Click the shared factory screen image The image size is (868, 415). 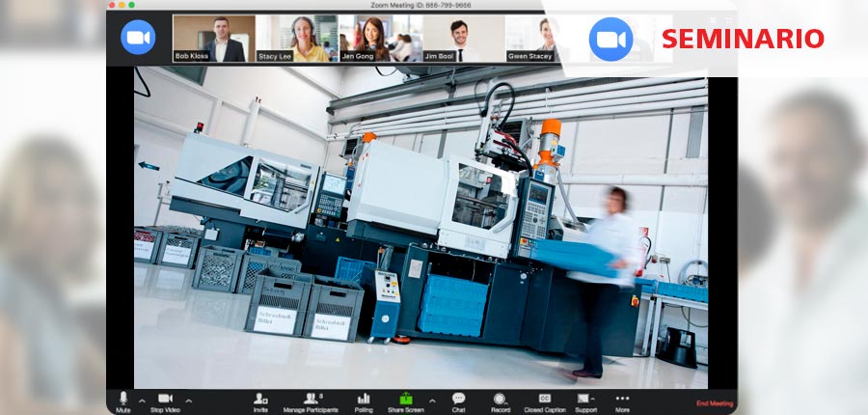[420, 232]
